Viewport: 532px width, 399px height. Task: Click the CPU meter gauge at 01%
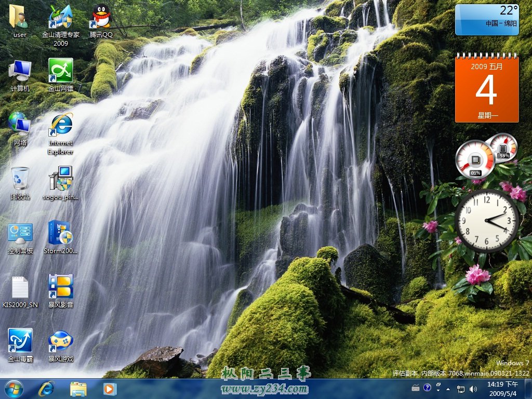click(475, 160)
